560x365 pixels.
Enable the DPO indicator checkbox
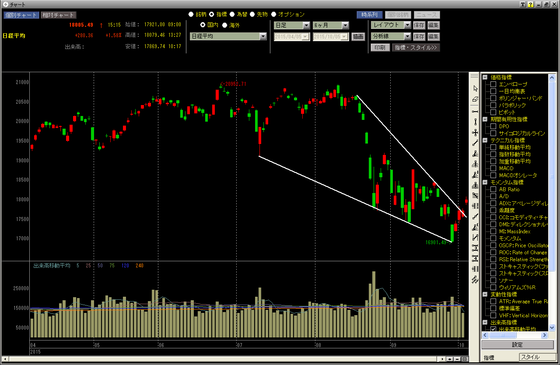tap(493, 126)
